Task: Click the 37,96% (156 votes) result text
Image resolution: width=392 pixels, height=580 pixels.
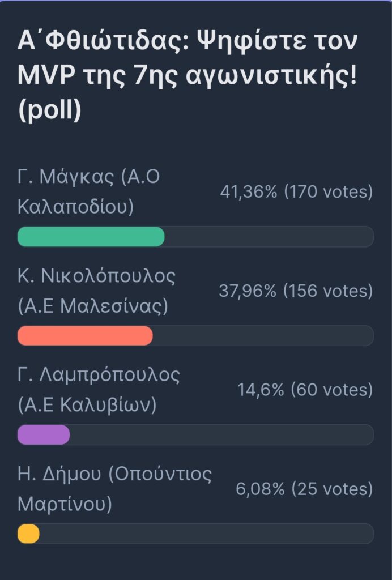Action: point(296,291)
